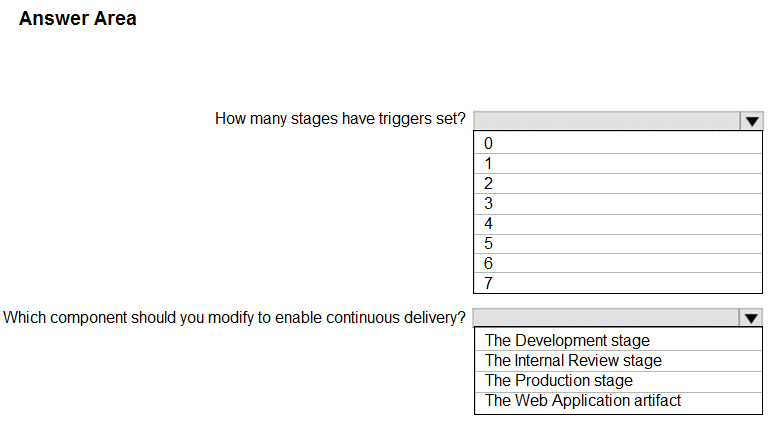Choose The Internal Review stage option
This screenshot has width=771, height=422.
(x=573, y=361)
